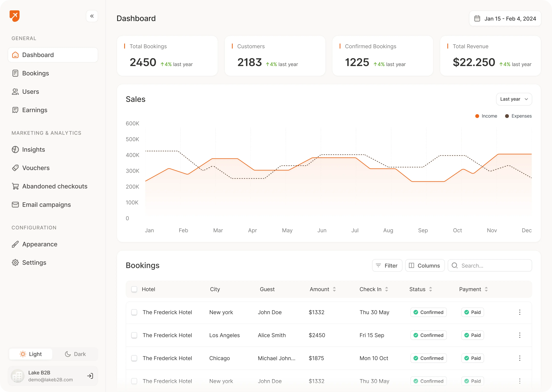Open the three-dot menu for the Alice Smith booking

[x=520, y=335]
